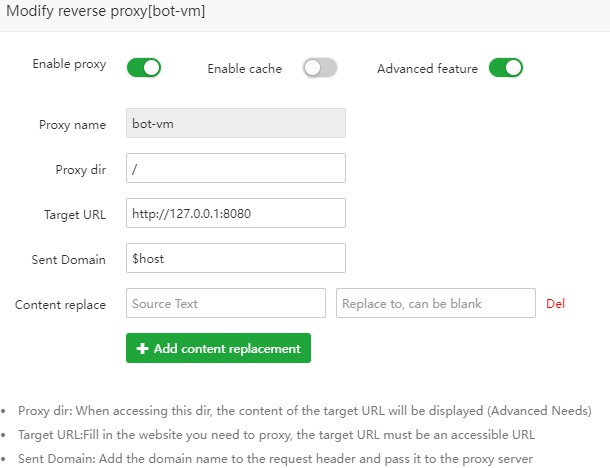610x468 pixels.
Task: Toggle the Enable proxy switch off
Action: tap(144, 68)
